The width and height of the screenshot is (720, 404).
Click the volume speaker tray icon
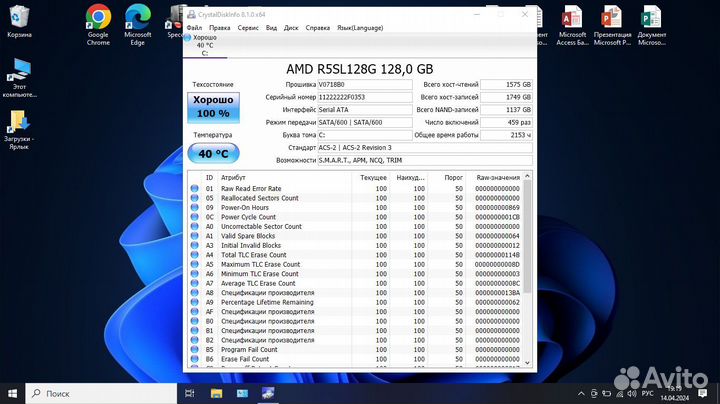coord(632,393)
